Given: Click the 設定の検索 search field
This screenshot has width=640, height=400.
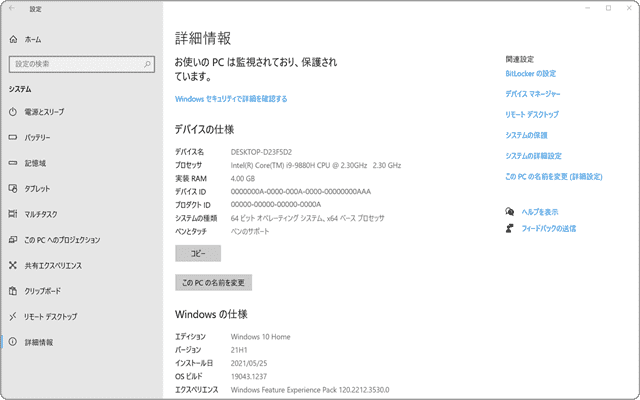Looking at the screenshot, I should click(x=82, y=64).
